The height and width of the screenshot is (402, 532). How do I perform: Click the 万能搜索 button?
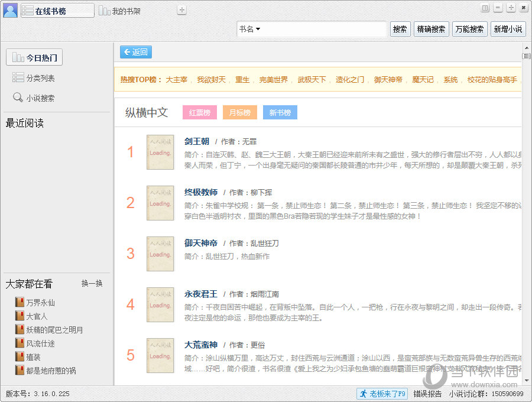click(469, 29)
